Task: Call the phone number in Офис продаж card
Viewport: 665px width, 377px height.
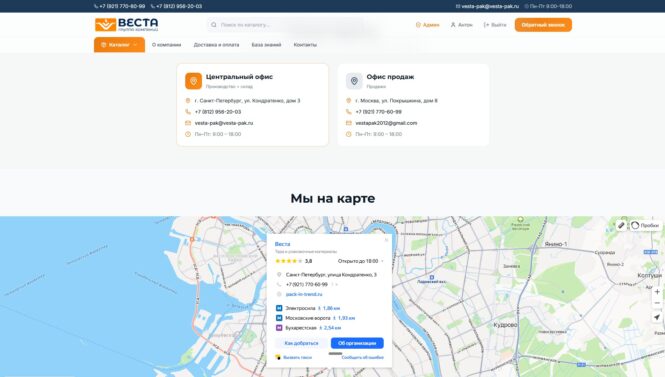Action: pyautogui.click(x=378, y=112)
